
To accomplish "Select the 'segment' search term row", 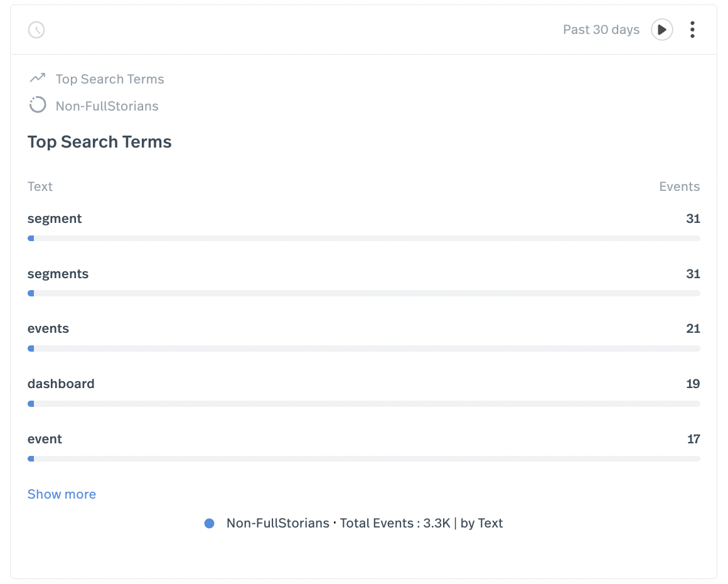I will [363, 227].
